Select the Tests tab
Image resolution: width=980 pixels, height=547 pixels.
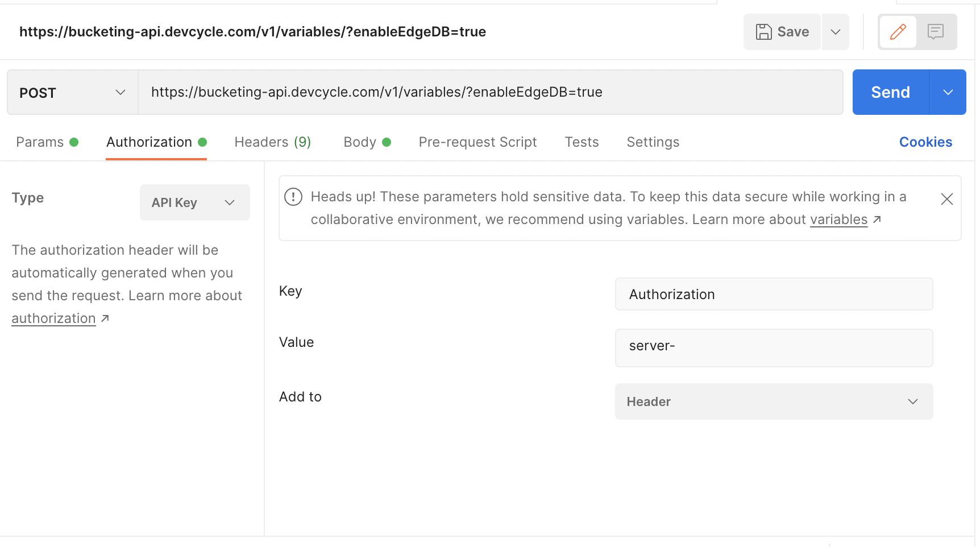[x=582, y=142]
